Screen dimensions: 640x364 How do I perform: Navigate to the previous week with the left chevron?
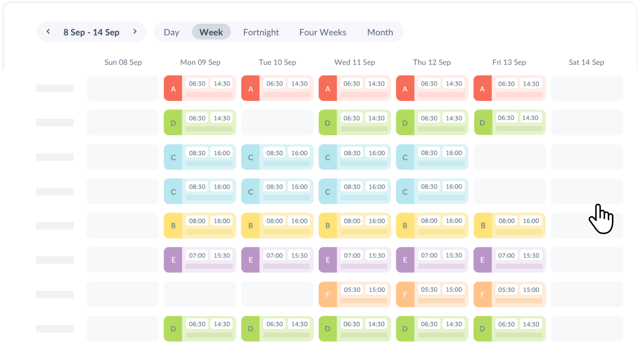(x=48, y=32)
